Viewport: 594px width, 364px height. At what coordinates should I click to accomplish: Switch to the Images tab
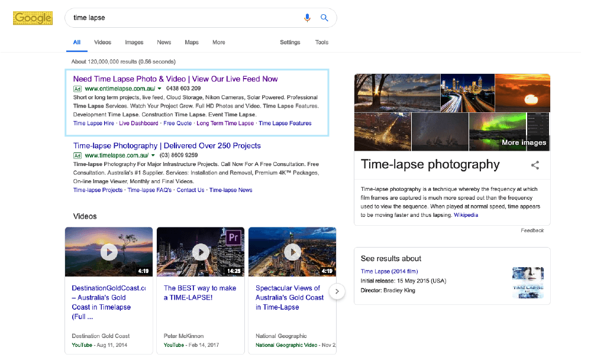pyautogui.click(x=134, y=43)
